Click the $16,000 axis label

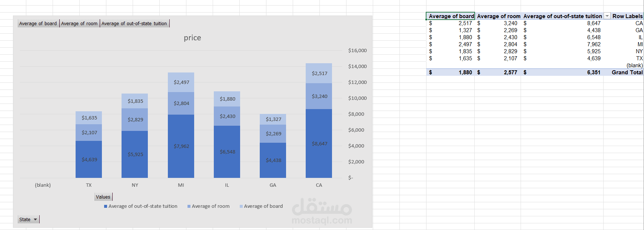tap(358, 50)
